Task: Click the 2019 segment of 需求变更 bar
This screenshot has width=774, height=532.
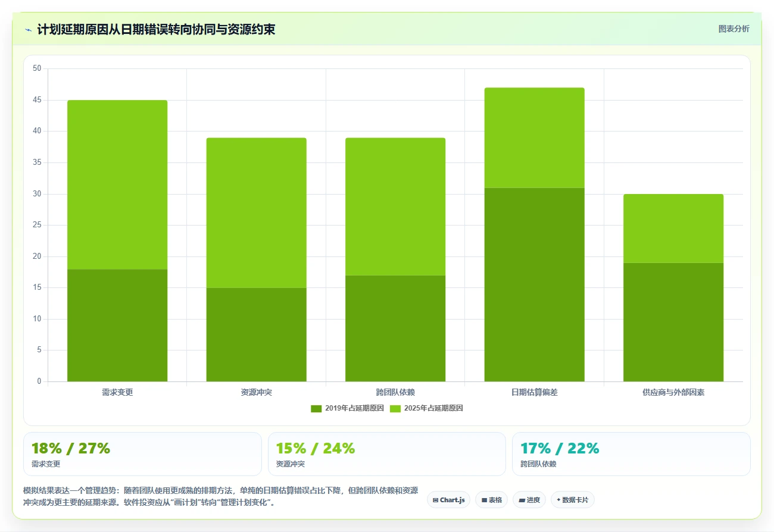Action: (117, 325)
